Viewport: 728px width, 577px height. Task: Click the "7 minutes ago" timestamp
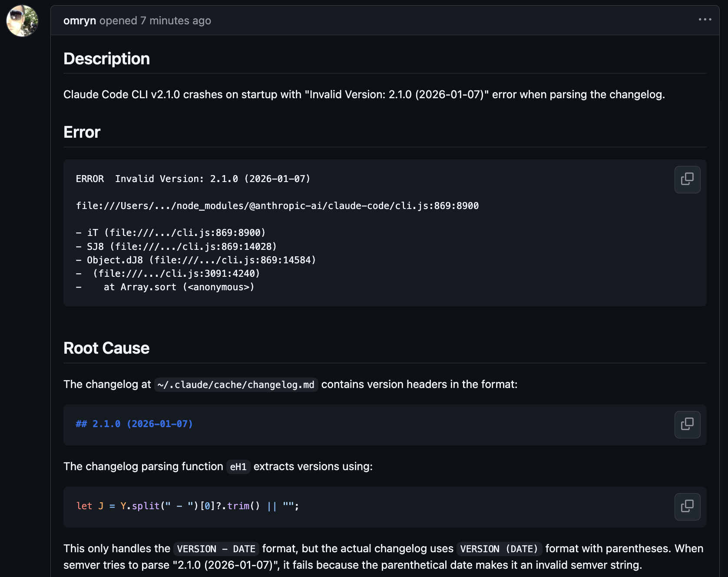pos(175,20)
